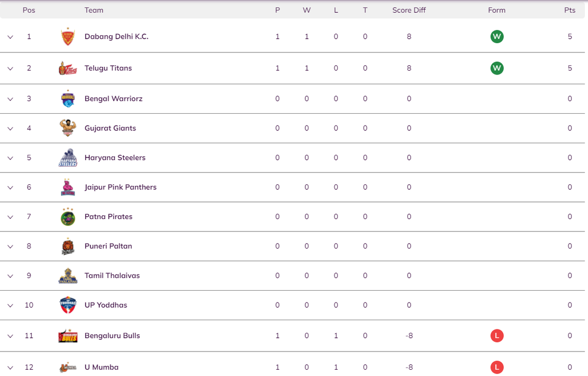This screenshot has width=588, height=376.
Task: Click the Dabang Delhi K.C. team logo
Action: (x=68, y=37)
